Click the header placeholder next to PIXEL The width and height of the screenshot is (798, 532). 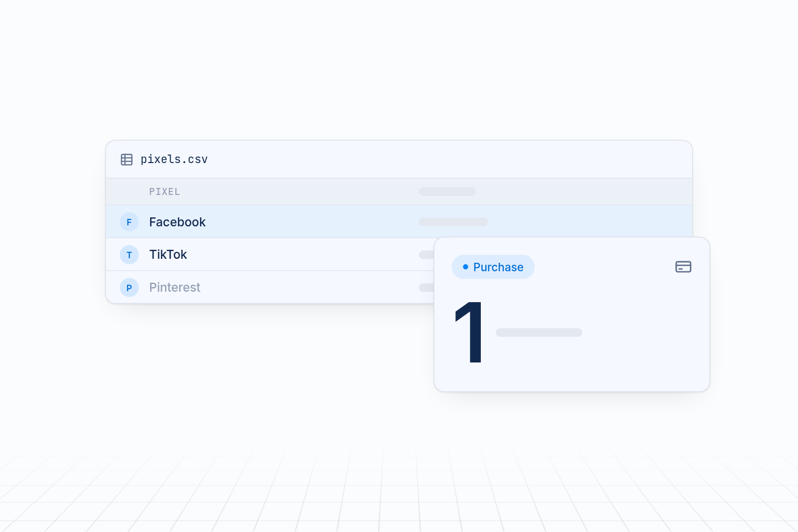click(447, 191)
